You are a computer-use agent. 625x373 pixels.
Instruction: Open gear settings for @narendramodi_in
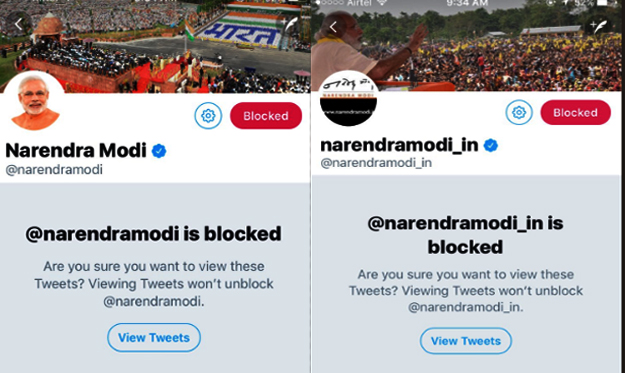[x=519, y=112]
